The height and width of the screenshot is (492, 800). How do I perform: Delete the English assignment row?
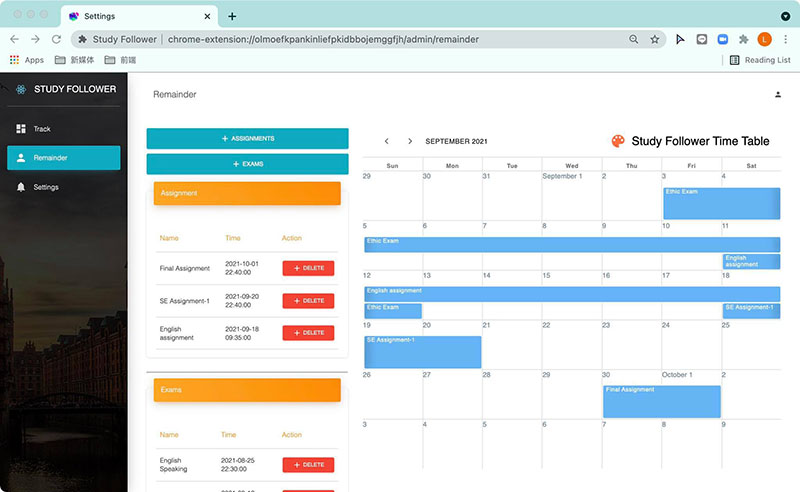pos(308,333)
